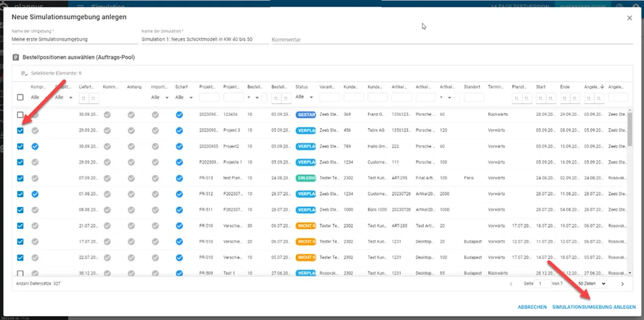Click the clipboard icon beside Bestellpositionen auswählen
The height and width of the screenshot is (320, 644).
[x=16, y=57]
